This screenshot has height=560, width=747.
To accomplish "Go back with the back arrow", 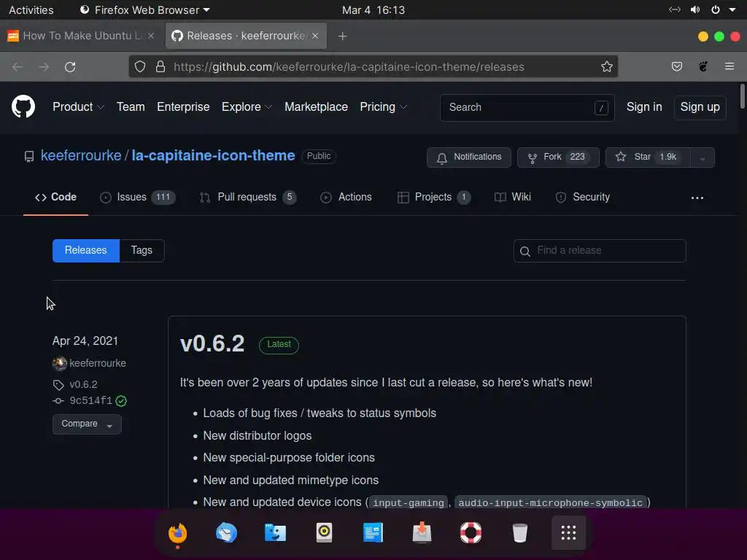I will click(18, 66).
